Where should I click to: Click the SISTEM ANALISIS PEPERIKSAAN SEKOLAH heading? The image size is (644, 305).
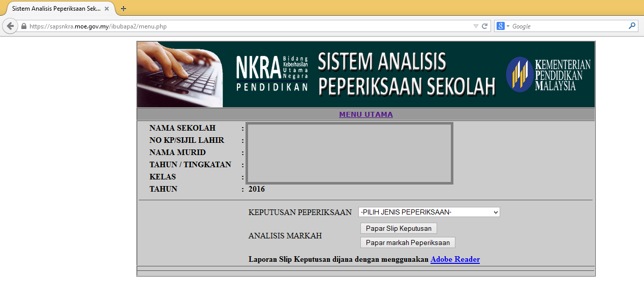[407, 74]
